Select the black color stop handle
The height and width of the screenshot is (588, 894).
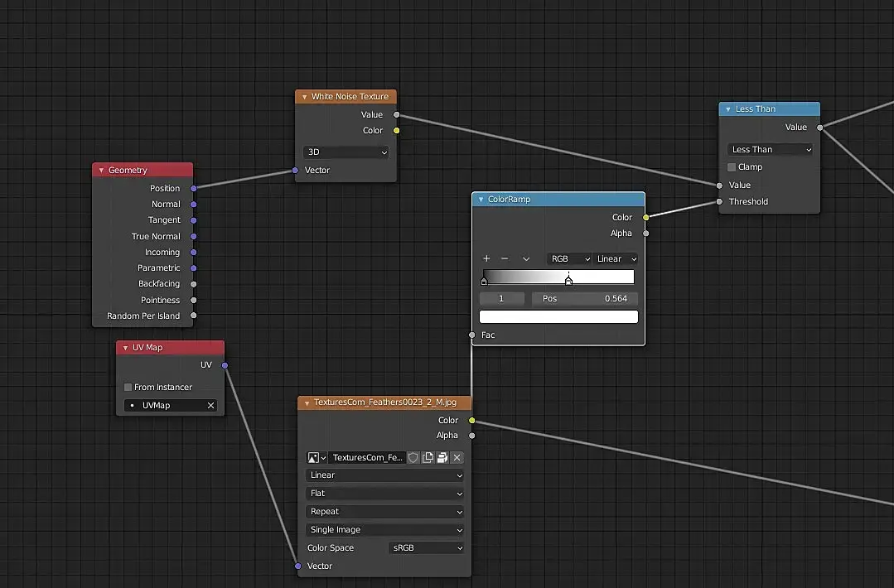(484, 281)
